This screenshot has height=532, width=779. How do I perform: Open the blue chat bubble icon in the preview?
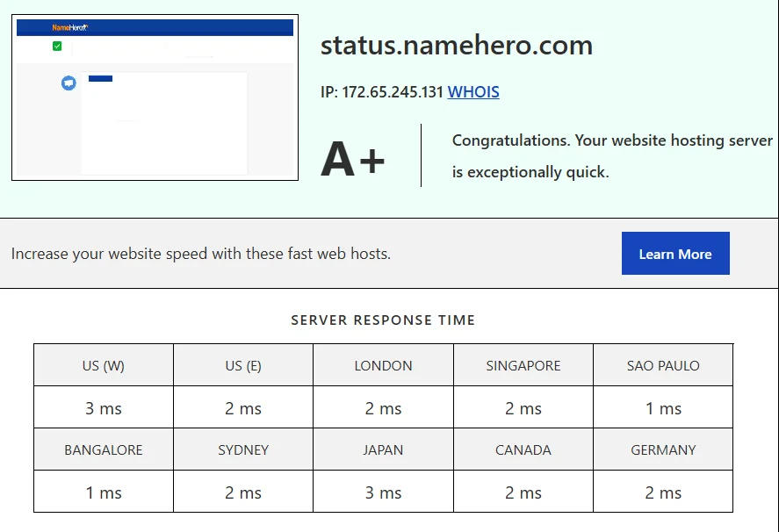pyautogui.click(x=69, y=83)
